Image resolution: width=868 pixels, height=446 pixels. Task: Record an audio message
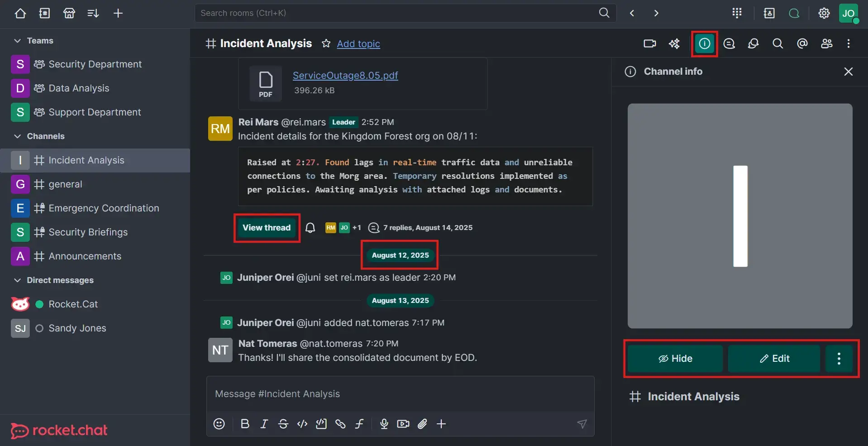tap(384, 424)
